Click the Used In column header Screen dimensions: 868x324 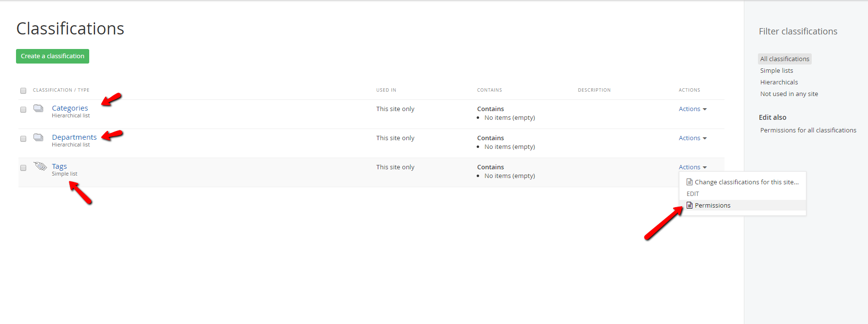pyautogui.click(x=386, y=90)
